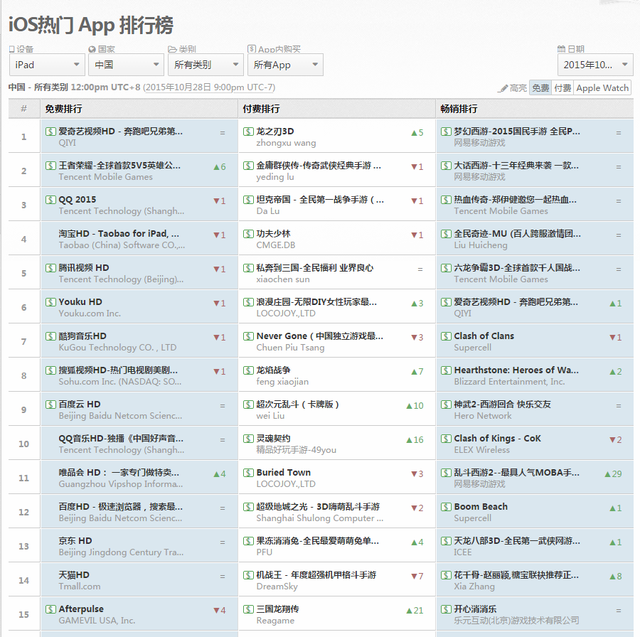
Task: Open 唯品会 HD app link
Action: [x=119, y=473]
